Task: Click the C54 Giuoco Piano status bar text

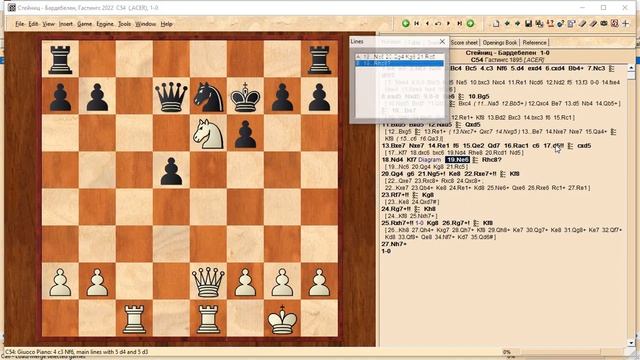Action: point(77,352)
